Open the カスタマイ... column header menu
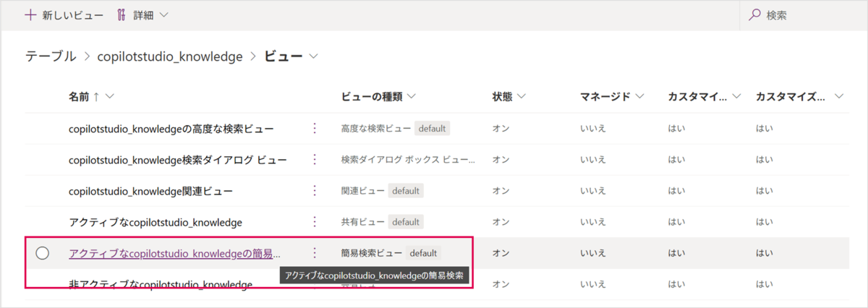Screen dimensions: 868x308 point(736,96)
